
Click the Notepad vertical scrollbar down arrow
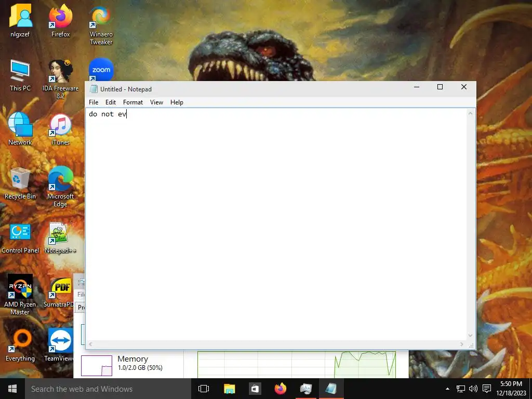(x=471, y=336)
